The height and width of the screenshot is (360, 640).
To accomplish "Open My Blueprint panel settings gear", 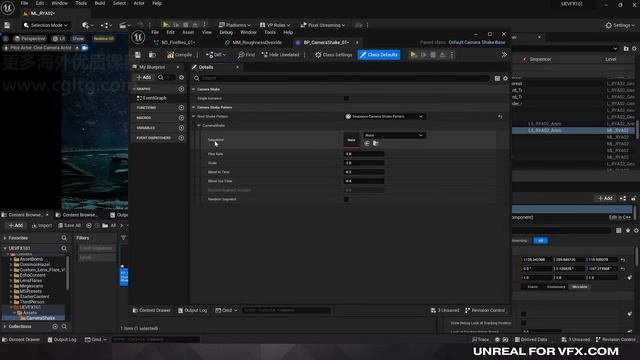I will pos(181,77).
